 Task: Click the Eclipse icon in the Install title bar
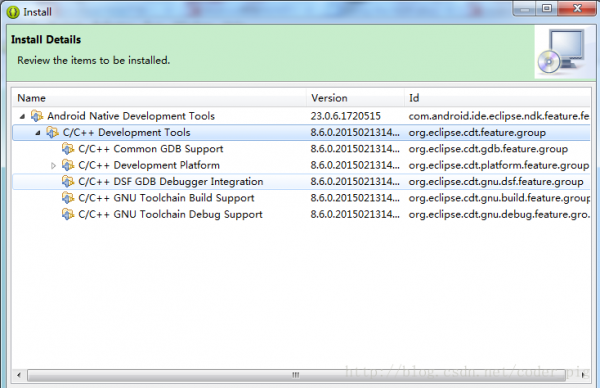click(x=13, y=12)
